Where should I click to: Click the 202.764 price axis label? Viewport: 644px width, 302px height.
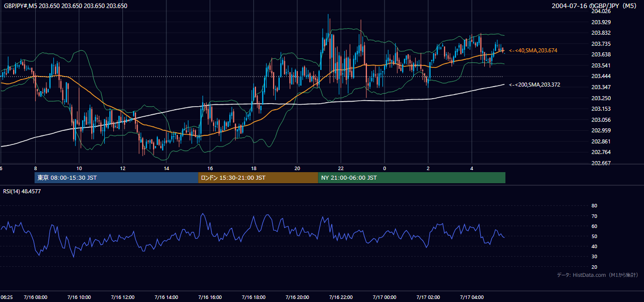[x=601, y=152]
